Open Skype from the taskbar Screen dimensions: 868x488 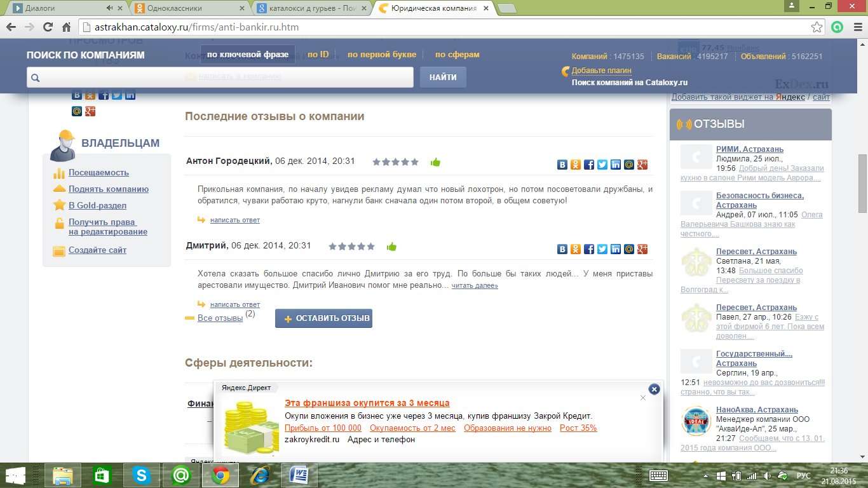(142, 475)
